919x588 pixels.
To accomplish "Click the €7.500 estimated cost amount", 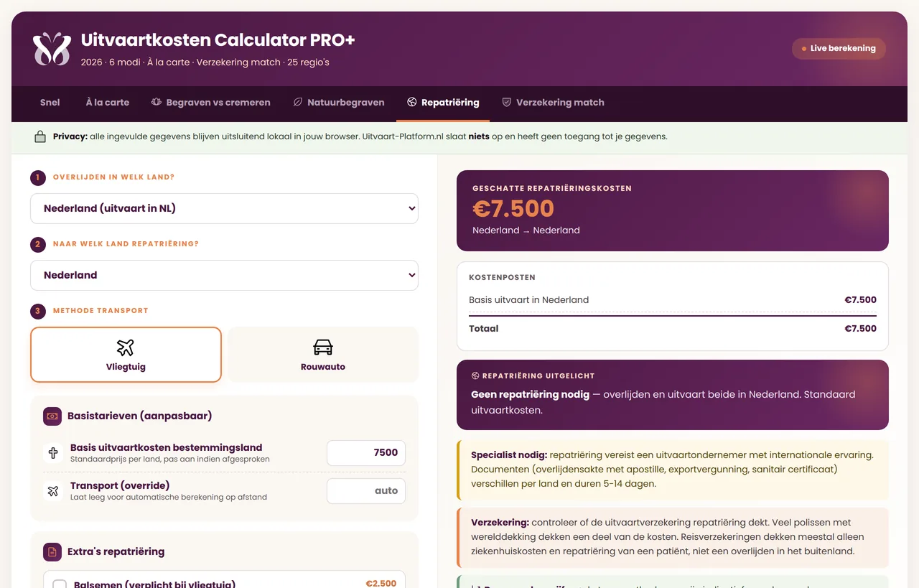I will coord(513,208).
